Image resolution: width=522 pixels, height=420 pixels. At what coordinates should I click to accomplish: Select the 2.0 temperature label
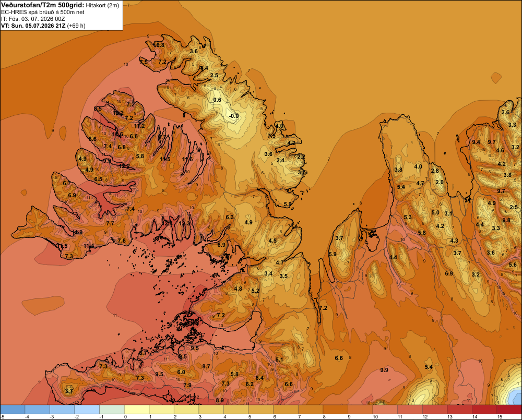[x=440, y=183]
